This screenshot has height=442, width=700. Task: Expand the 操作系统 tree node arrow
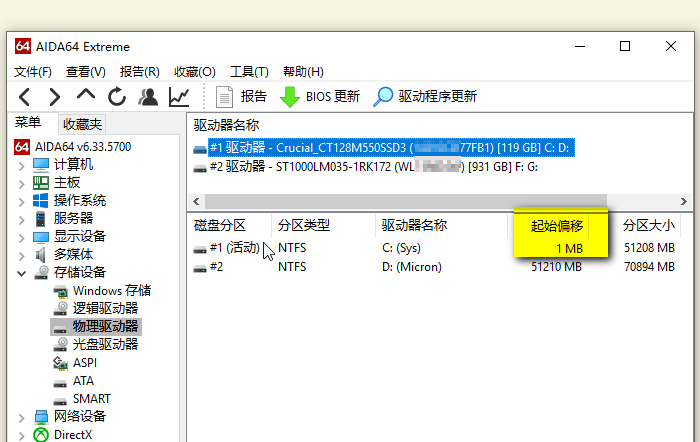point(21,202)
